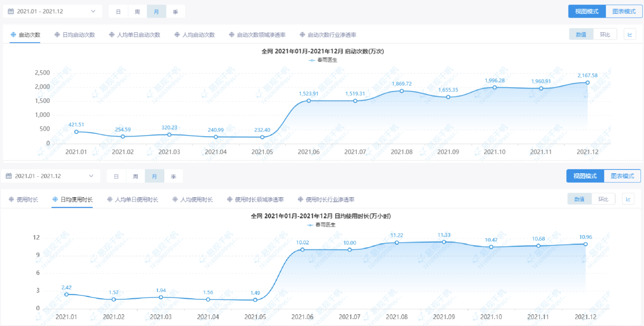Open 人均单日使用时长 tab
Screen dimensions: 644x326
pos(137,199)
